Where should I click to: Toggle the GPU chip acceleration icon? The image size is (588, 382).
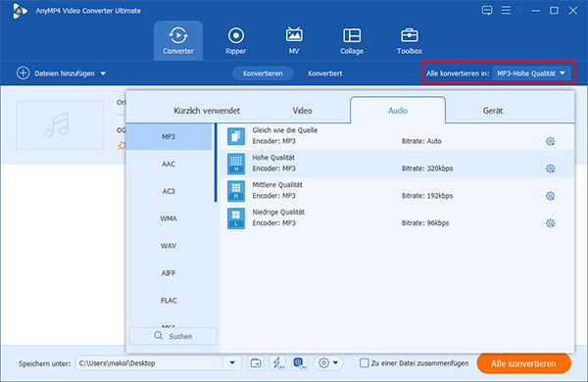tap(299, 362)
